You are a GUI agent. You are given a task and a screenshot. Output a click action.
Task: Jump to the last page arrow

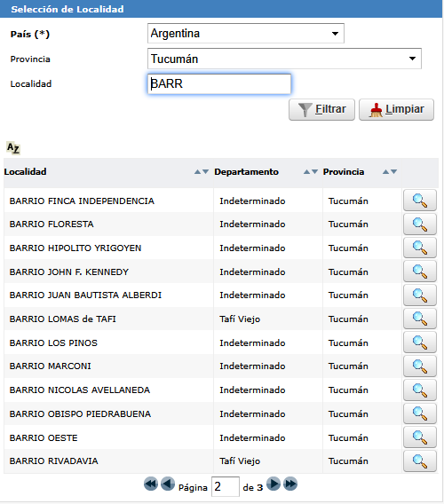click(290, 484)
